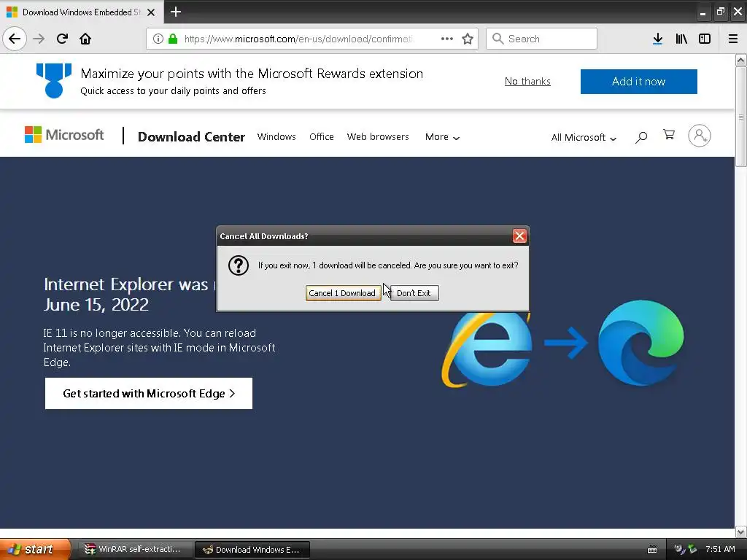Click the keyboard tray icon
The height and width of the screenshot is (560, 747).
(652, 550)
